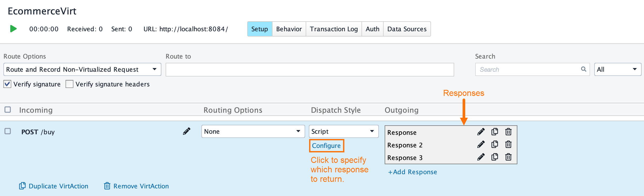Copy Response 2 using the duplicate icon

coord(495,144)
